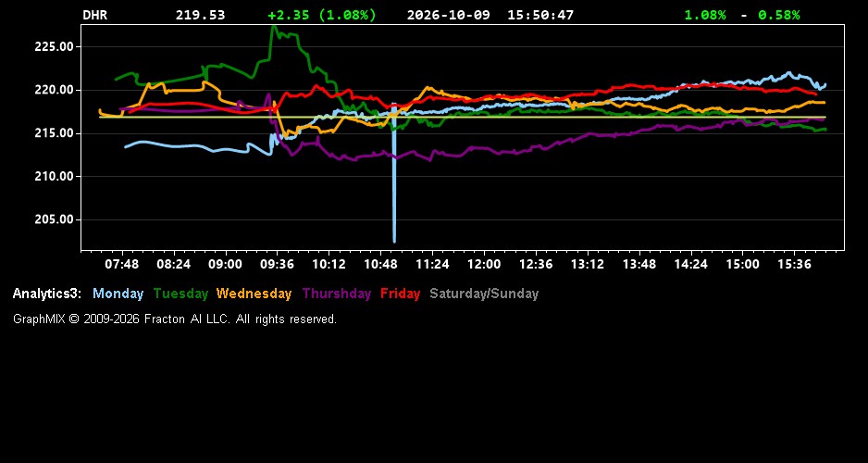Click the bottom of Monday's downward spike
The width and height of the screenshot is (868, 463).
click(394, 241)
